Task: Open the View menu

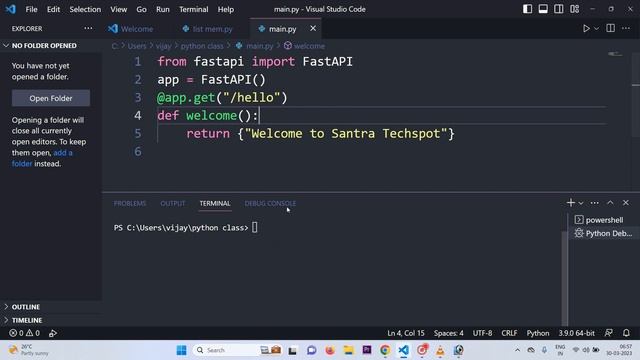Action: click(118, 9)
